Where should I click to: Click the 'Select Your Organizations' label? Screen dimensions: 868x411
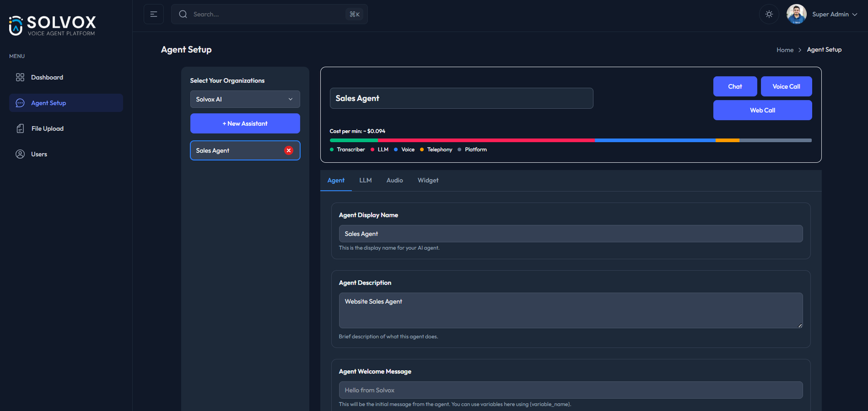[227, 81]
